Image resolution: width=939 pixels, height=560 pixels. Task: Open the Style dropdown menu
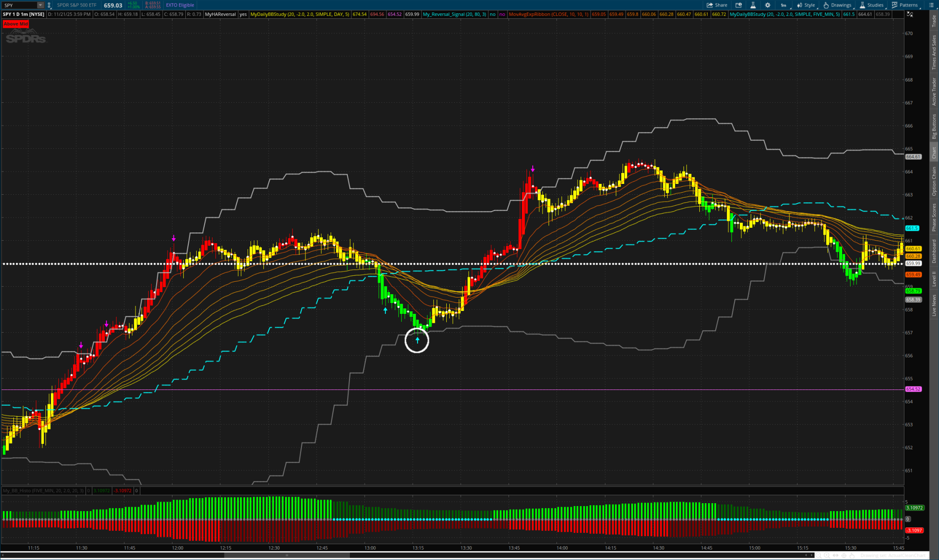coord(806,5)
